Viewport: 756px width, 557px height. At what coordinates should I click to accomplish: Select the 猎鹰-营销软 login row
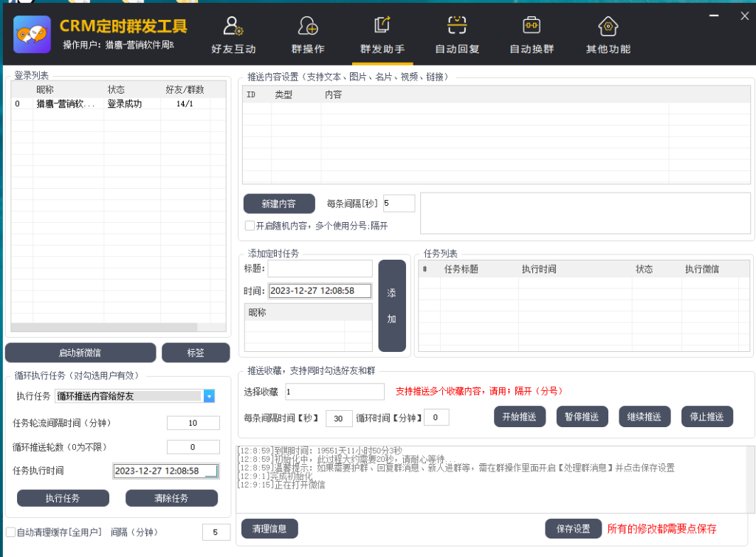(65, 104)
